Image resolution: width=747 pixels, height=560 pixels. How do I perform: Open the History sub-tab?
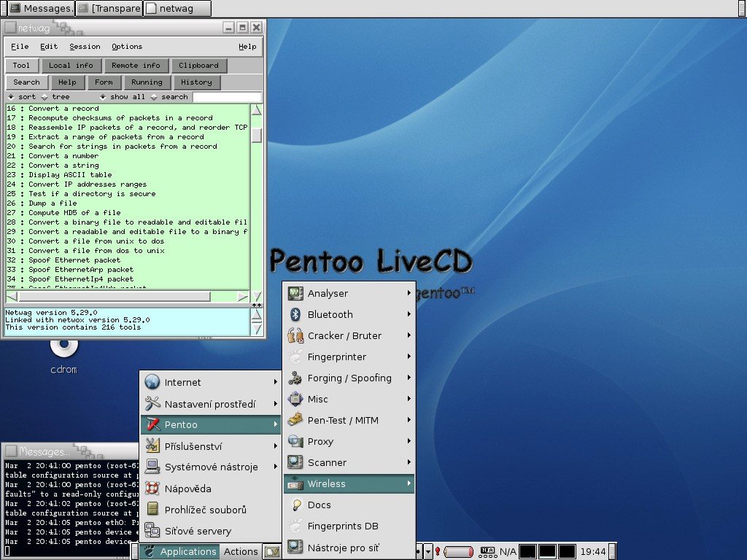tap(196, 82)
